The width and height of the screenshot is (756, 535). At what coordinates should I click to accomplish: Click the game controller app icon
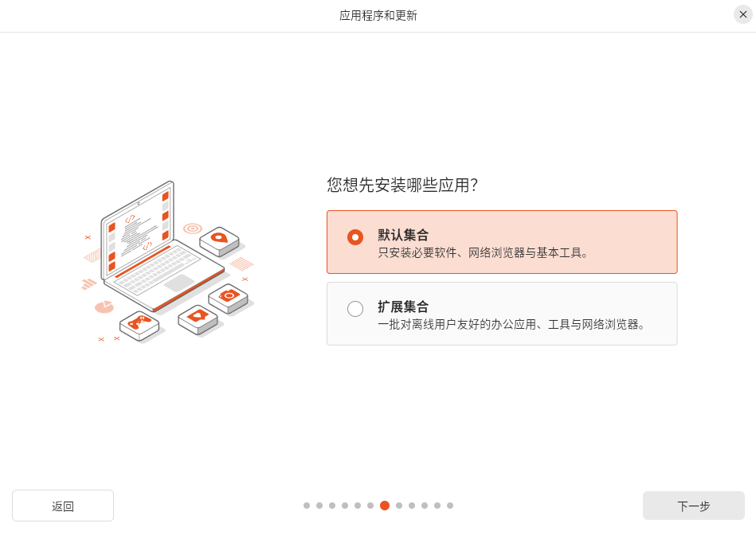(139, 322)
